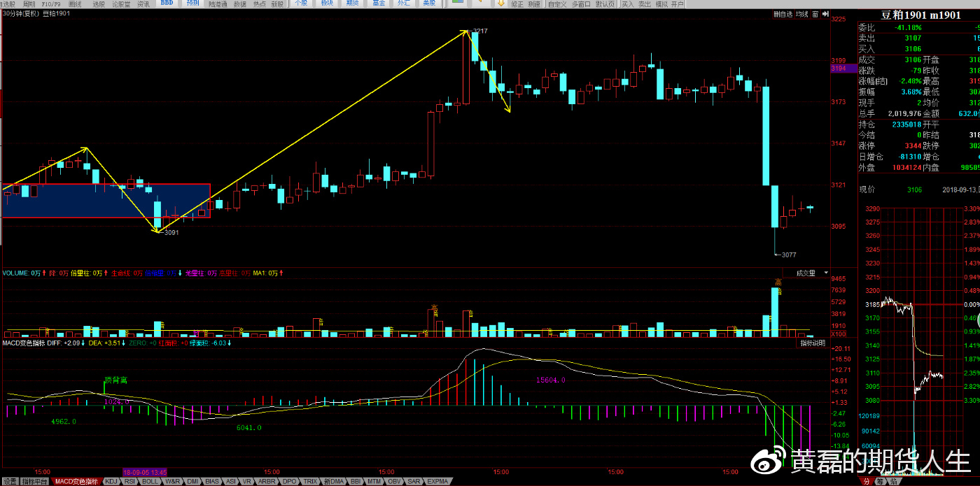Switch to the KDJ indicator tab
980x486 pixels.
click(x=112, y=481)
